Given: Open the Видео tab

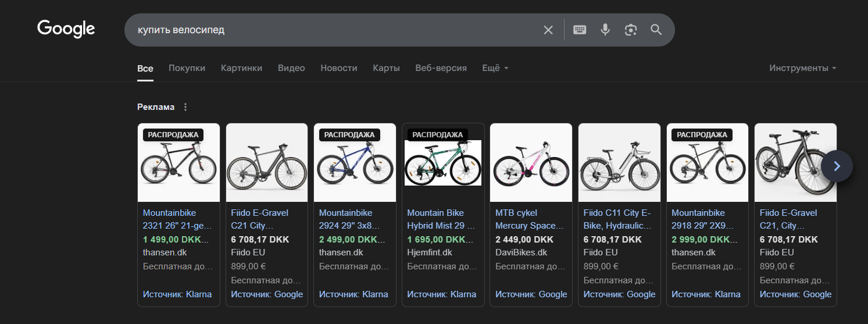Looking at the screenshot, I should (291, 68).
